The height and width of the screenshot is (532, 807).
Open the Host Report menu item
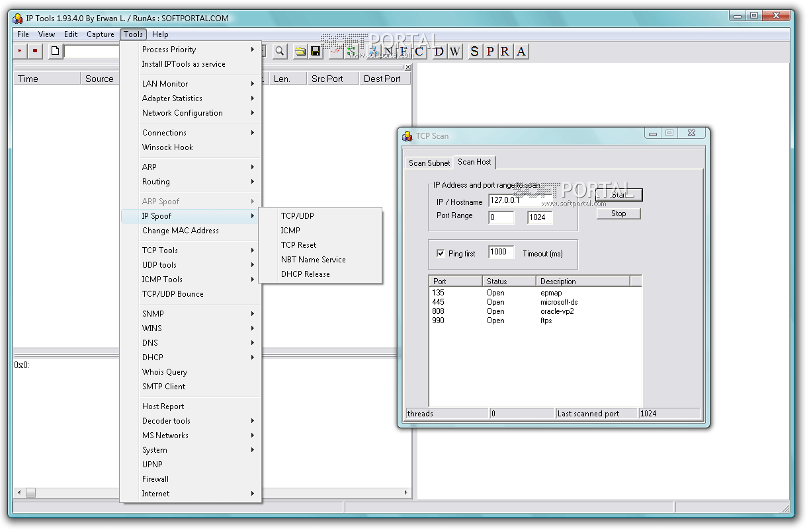191,406
